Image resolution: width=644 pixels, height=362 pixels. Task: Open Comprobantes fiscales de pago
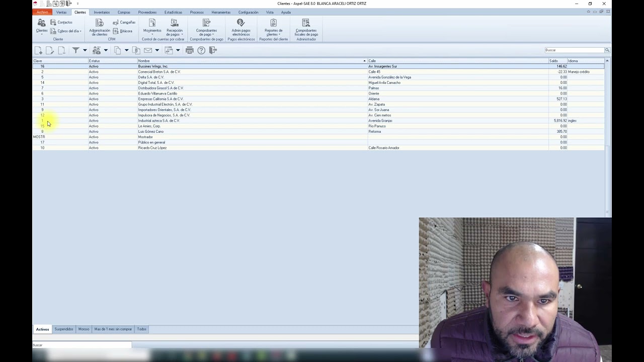306,26
